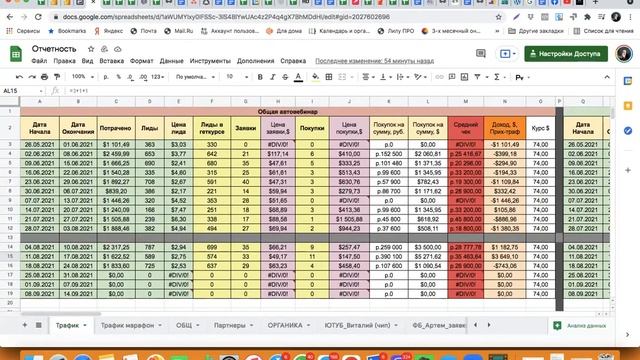Click the present to meeting button
Viewport: 640px width, 360px height.
pos(507,53)
